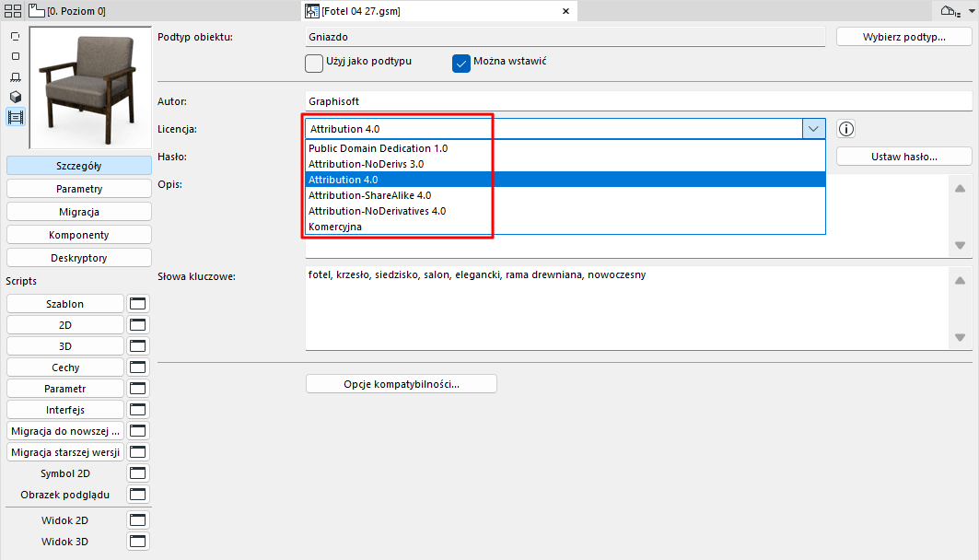Click the Opis scroll down arrow
Image resolution: width=979 pixels, height=560 pixels.
(961, 245)
